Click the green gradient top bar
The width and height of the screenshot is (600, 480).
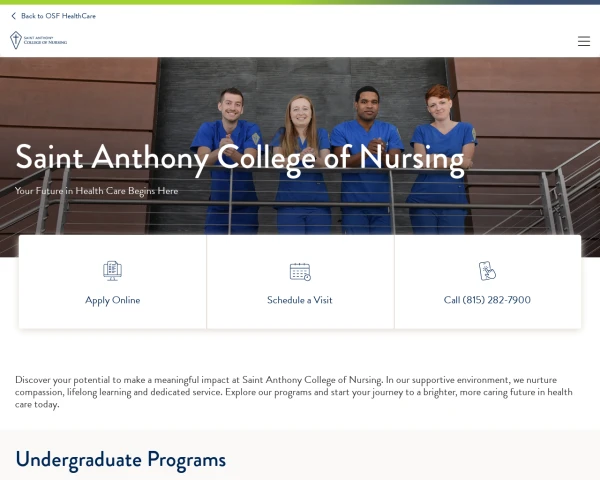coord(300,2)
